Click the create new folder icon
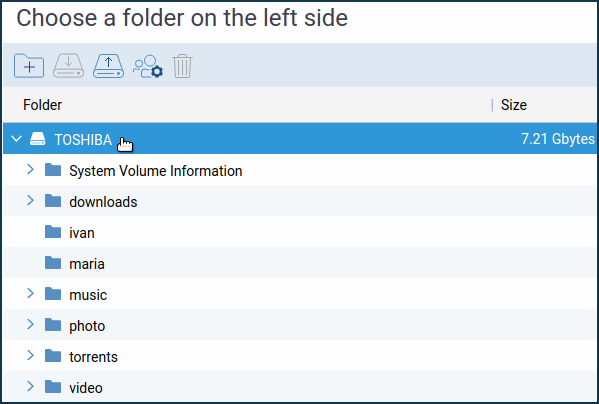Image resolution: width=599 pixels, height=404 pixels. (29, 66)
